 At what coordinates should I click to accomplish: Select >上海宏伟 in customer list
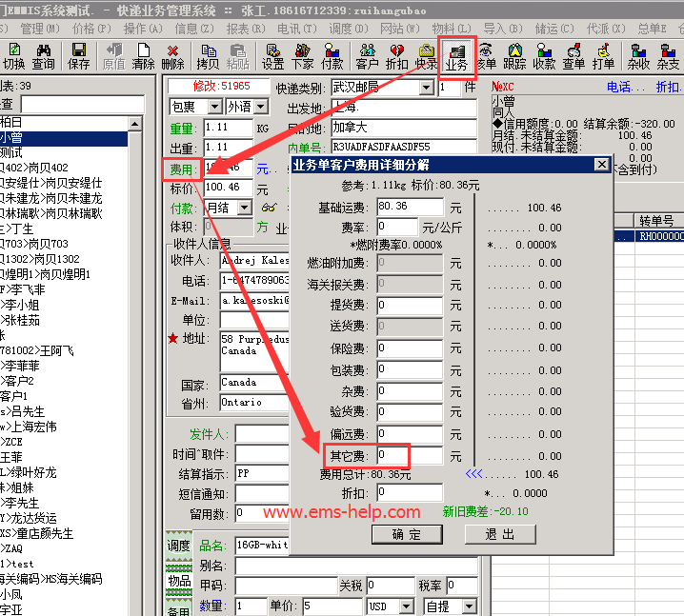point(64,427)
